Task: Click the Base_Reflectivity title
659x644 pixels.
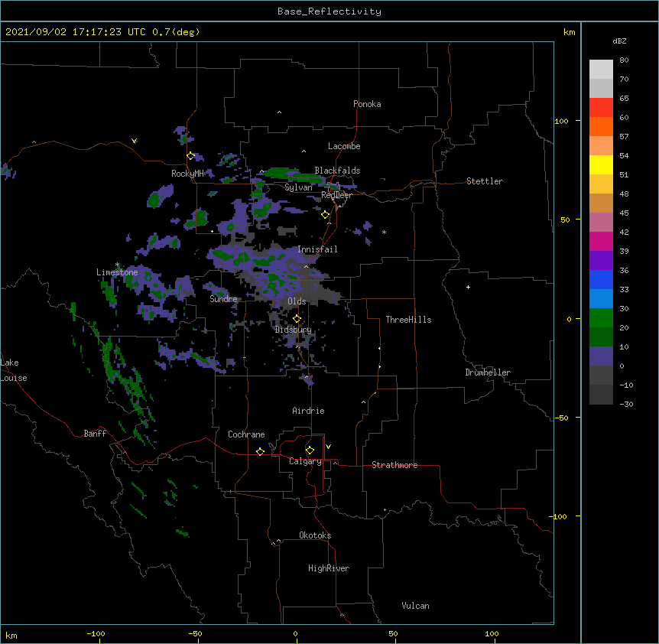Action: click(329, 11)
